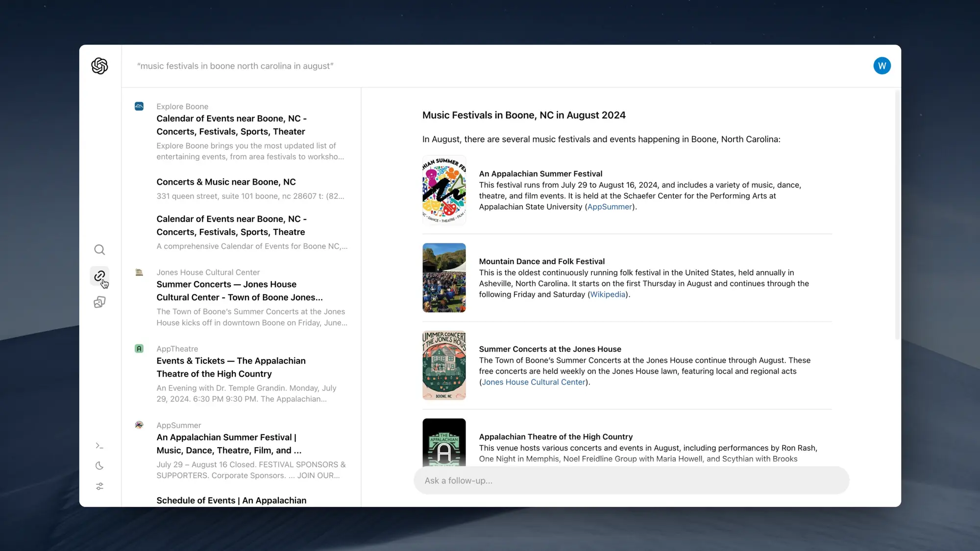Click the Explore Boone favicon
Screen dimensions: 980x551
point(139,106)
